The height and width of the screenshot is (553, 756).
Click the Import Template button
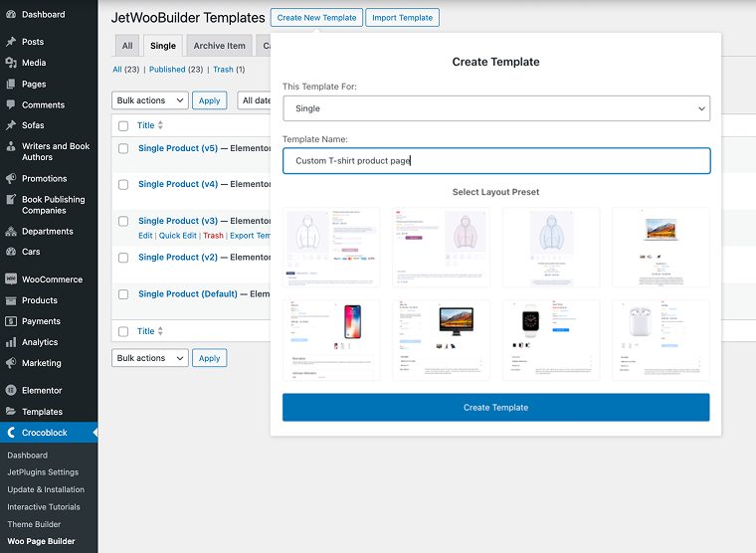(403, 18)
